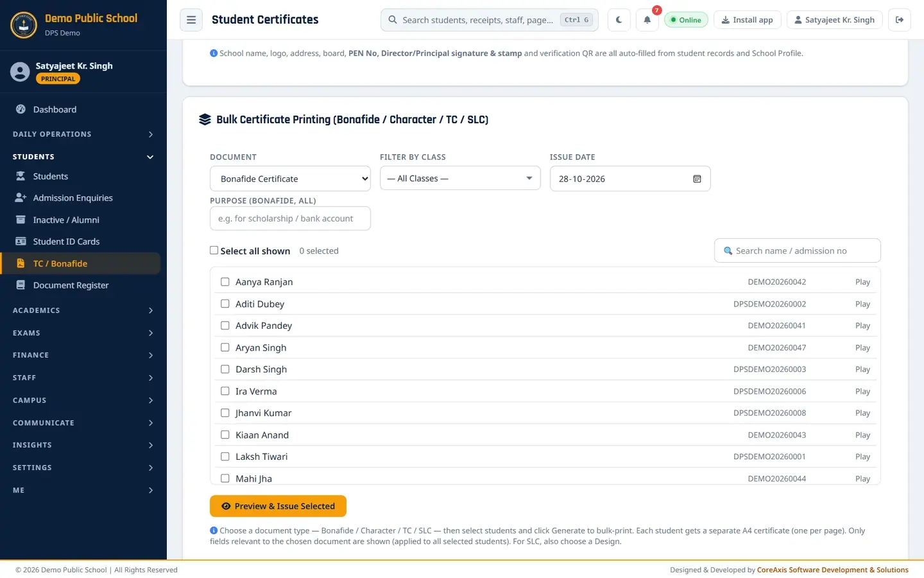Image resolution: width=924 pixels, height=578 pixels.
Task: Click the logout icon in header
Action: coord(900,20)
